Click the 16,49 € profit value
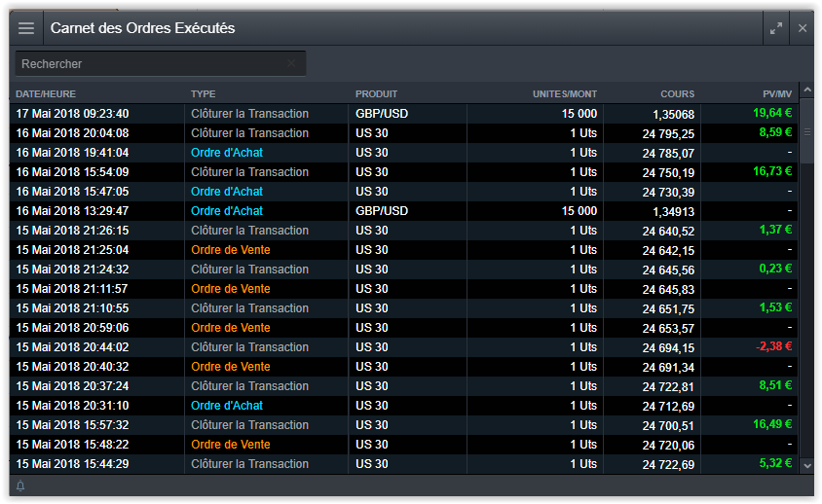Screen dimensions: 822x504 [x=772, y=424]
